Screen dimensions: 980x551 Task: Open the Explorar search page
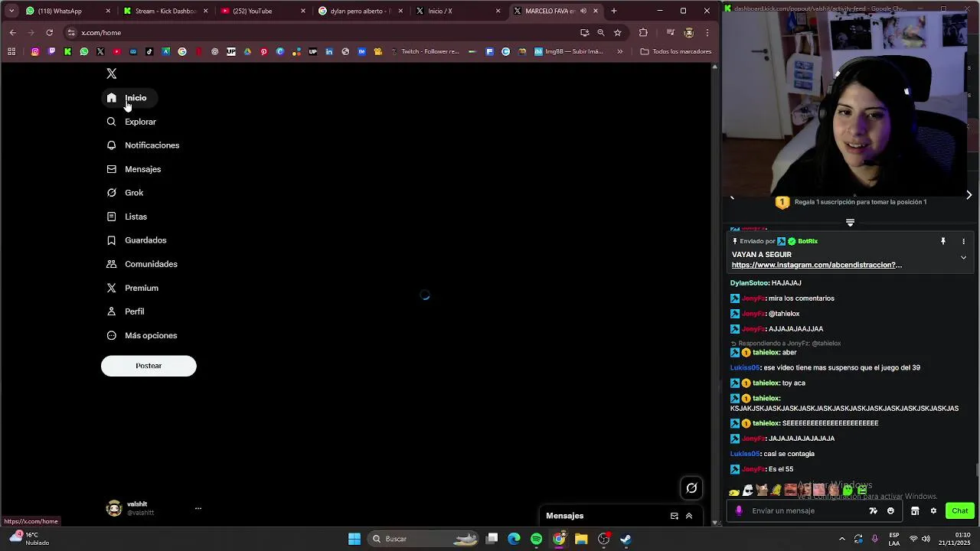coord(132,122)
